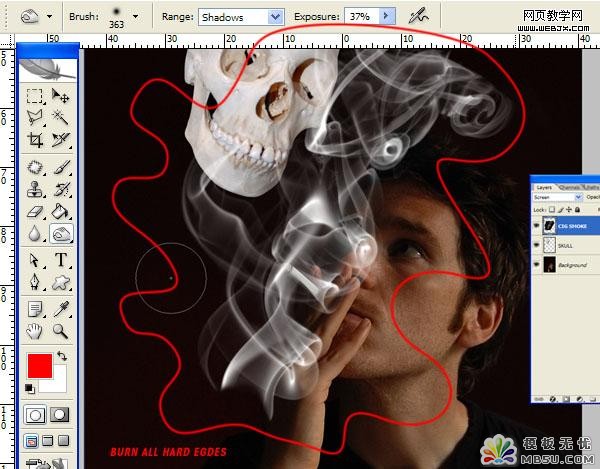Hide the CIG SMOKE layer
This screenshot has height=469, width=600.
click(536, 226)
